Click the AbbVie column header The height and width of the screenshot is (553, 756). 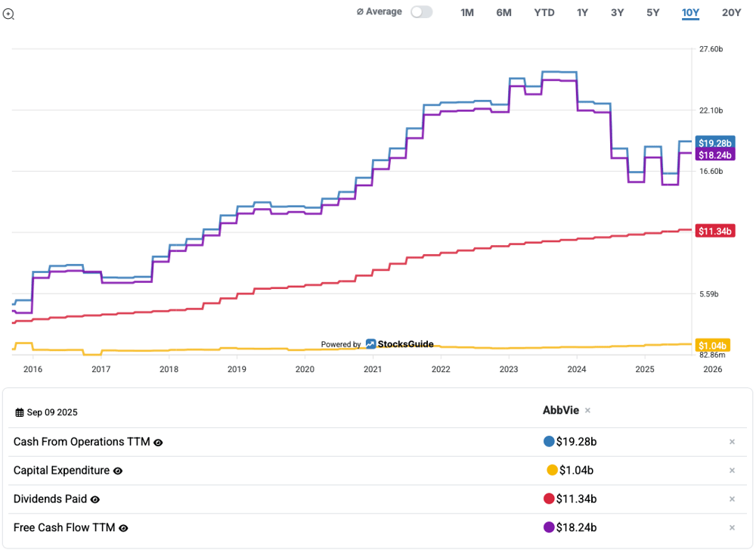(x=561, y=410)
